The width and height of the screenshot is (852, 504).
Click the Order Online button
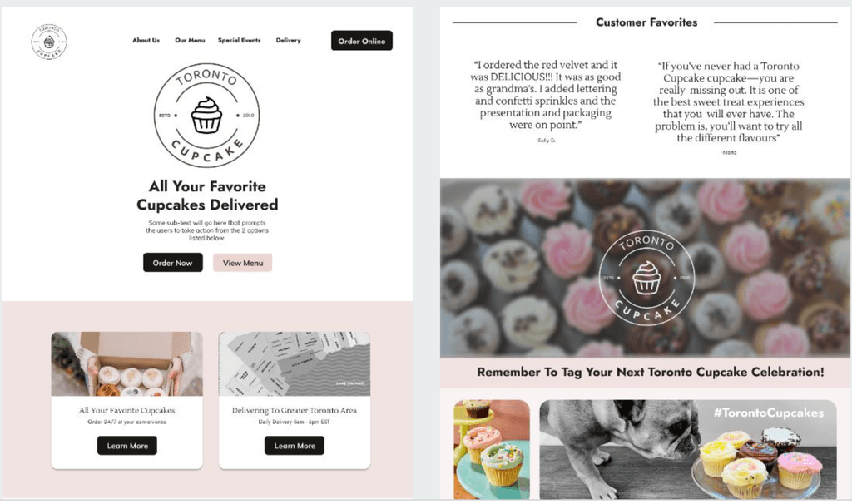[x=362, y=41]
